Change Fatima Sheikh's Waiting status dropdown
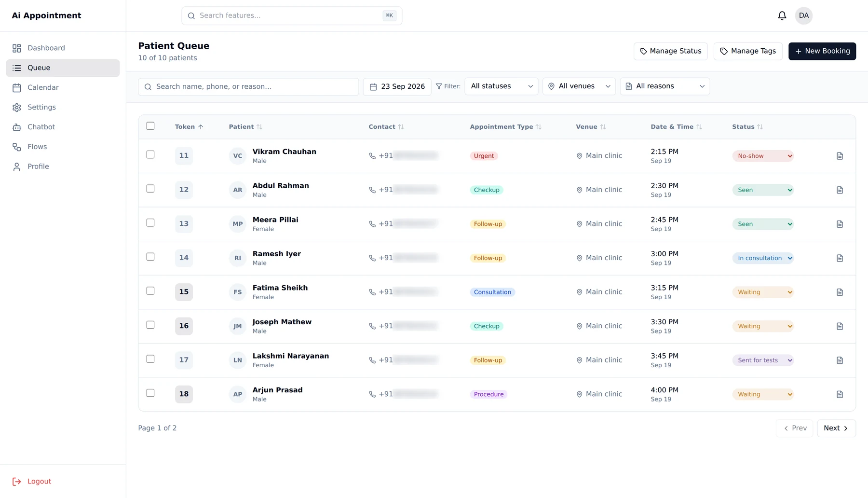868x498 pixels. tap(763, 292)
